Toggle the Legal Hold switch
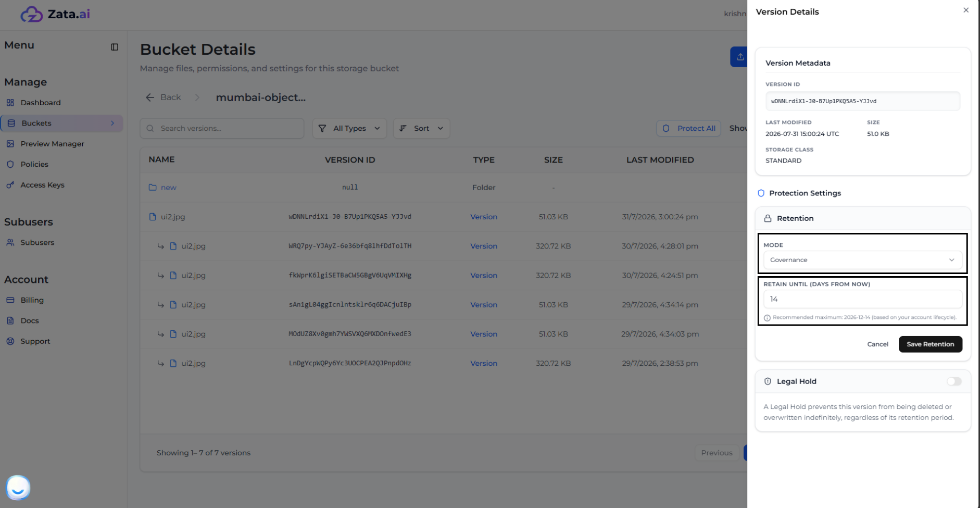The width and height of the screenshot is (980, 508). click(x=954, y=381)
